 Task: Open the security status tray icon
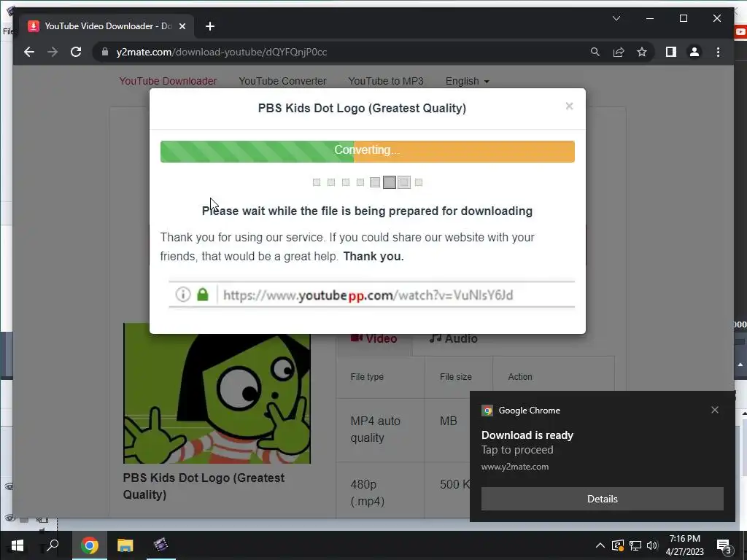[618, 545]
